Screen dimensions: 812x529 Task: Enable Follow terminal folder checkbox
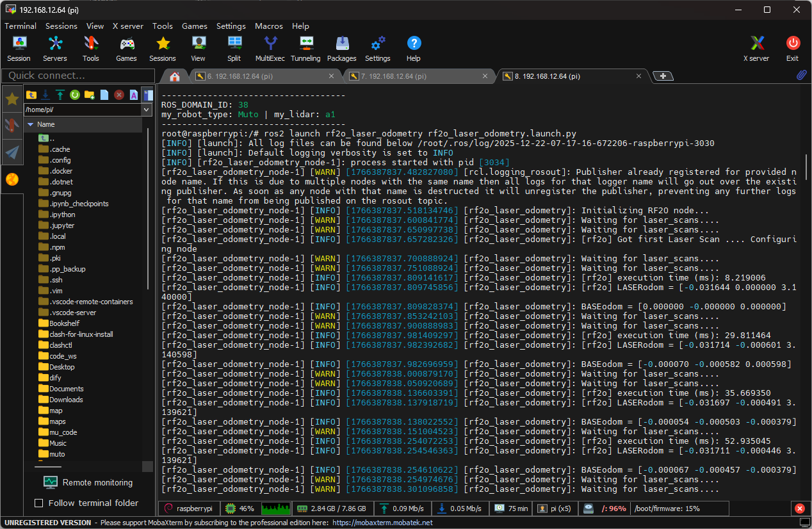click(39, 503)
